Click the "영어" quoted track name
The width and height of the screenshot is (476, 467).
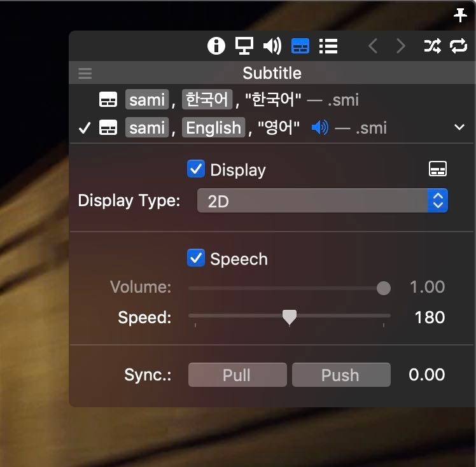279,127
